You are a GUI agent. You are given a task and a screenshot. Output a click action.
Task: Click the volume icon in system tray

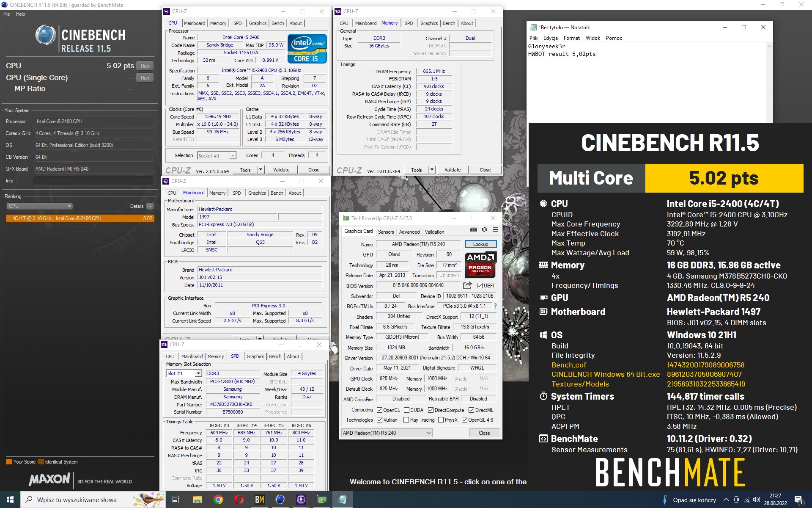pos(757,500)
